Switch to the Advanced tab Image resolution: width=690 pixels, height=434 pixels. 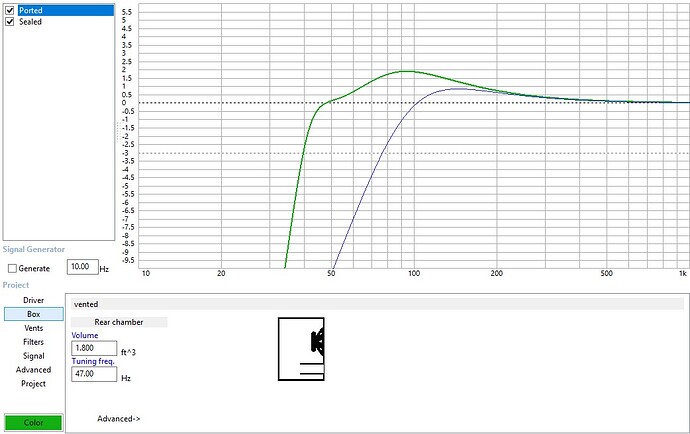tap(34, 370)
